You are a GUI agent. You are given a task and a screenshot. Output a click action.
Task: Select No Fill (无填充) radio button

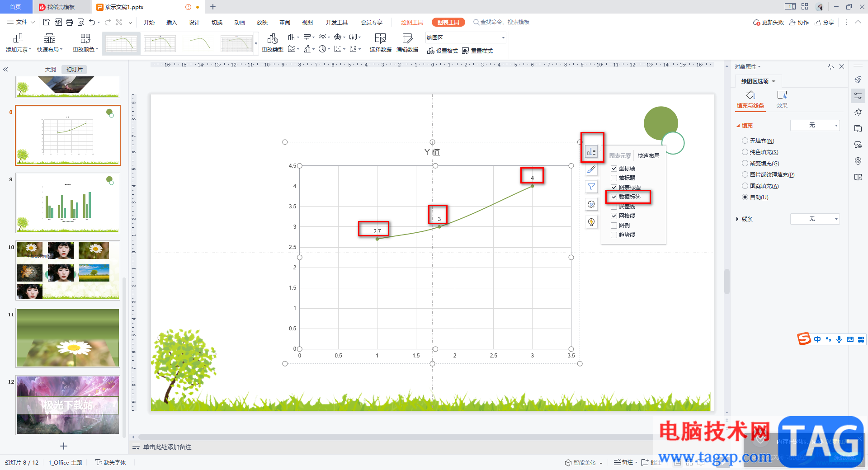click(745, 141)
